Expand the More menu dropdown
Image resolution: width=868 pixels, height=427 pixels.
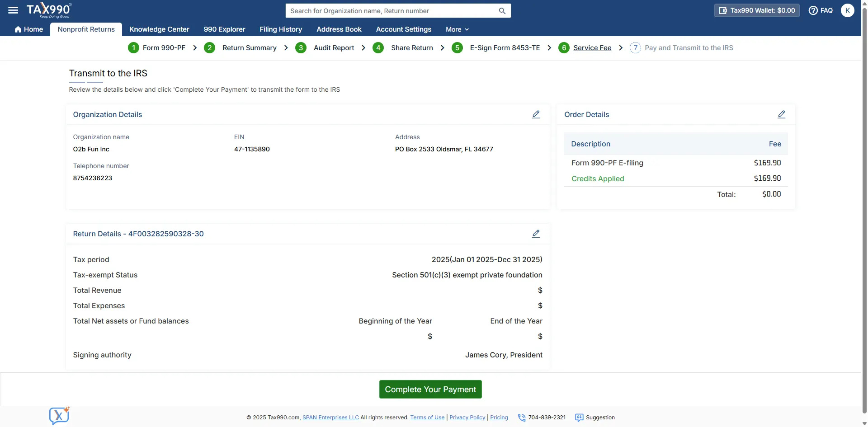457,29
